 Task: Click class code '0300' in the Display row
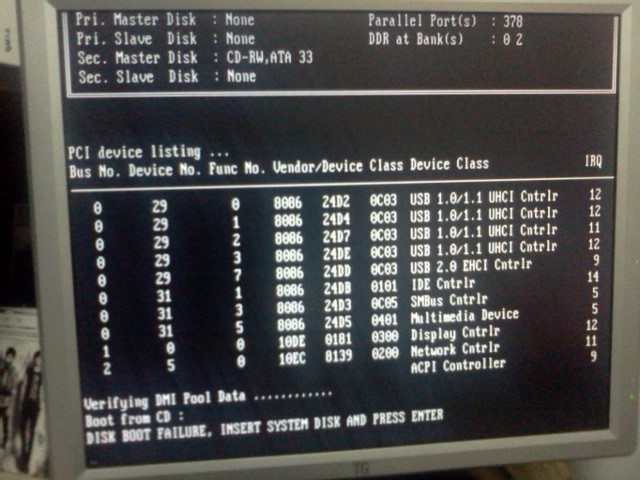tap(385, 337)
